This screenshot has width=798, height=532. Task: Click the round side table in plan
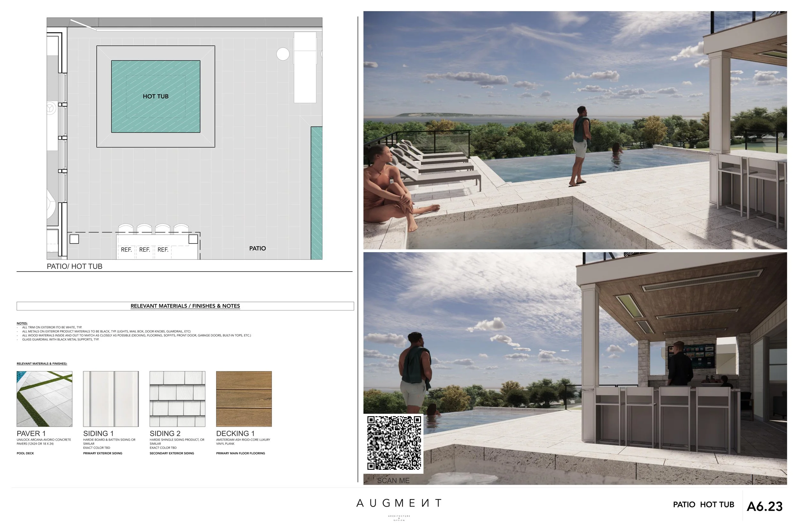point(282,54)
